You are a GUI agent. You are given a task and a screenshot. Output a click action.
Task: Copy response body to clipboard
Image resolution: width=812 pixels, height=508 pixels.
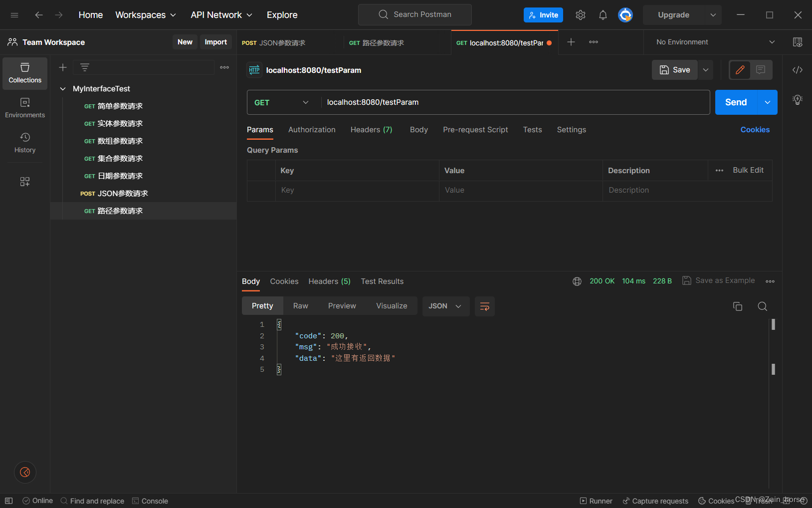[738, 306]
